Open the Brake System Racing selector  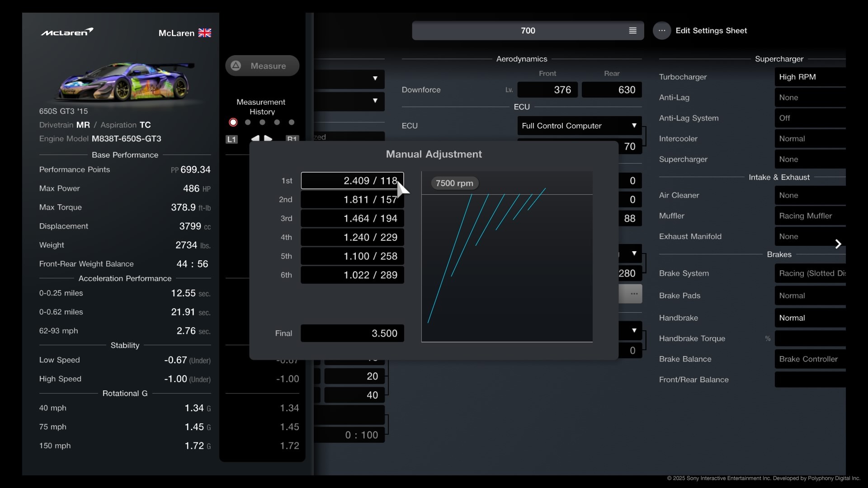[810, 273]
